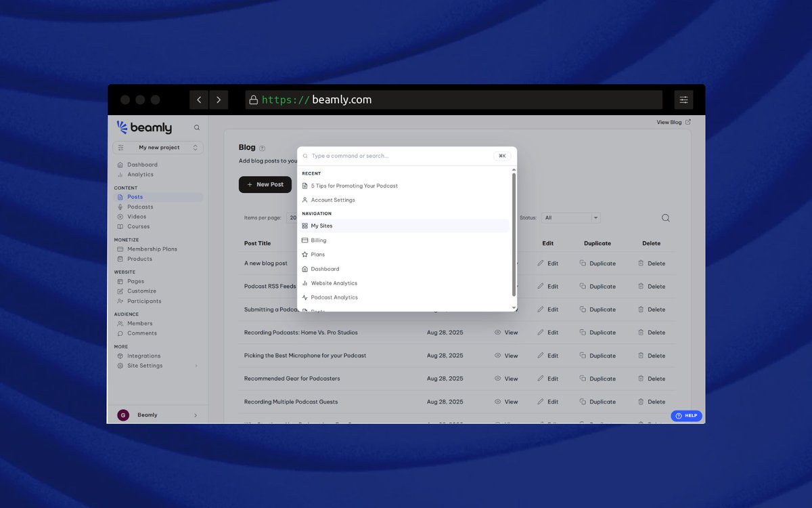Open Website Analytics in the command palette
Viewport: 812px width, 508px height.
point(403,283)
